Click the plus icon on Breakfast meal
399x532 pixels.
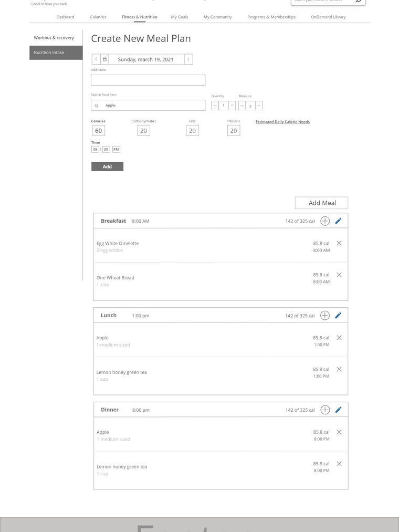point(324,221)
